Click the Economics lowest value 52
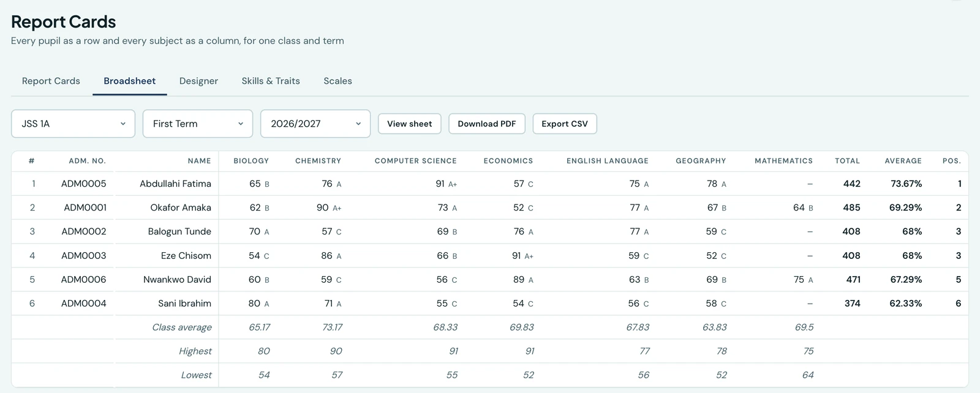The width and height of the screenshot is (980, 393). 529,375
